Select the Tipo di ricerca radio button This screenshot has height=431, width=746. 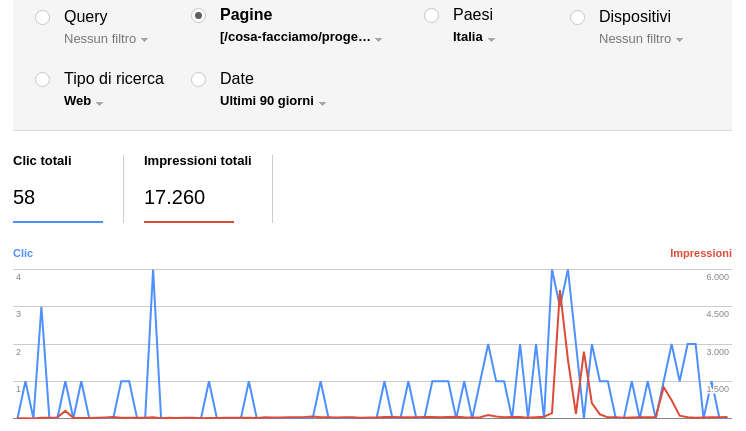coord(42,79)
